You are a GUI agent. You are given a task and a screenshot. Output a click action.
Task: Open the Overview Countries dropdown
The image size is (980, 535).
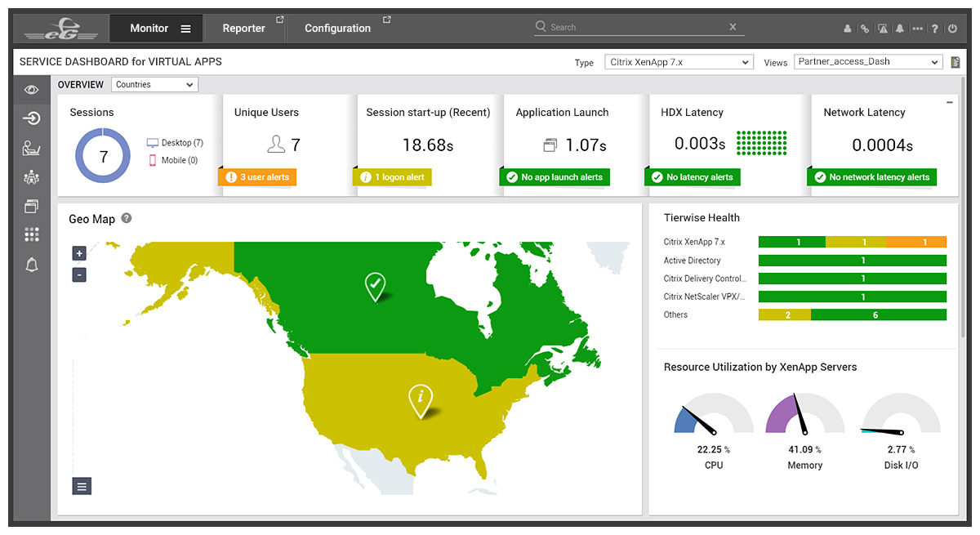pos(154,84)
